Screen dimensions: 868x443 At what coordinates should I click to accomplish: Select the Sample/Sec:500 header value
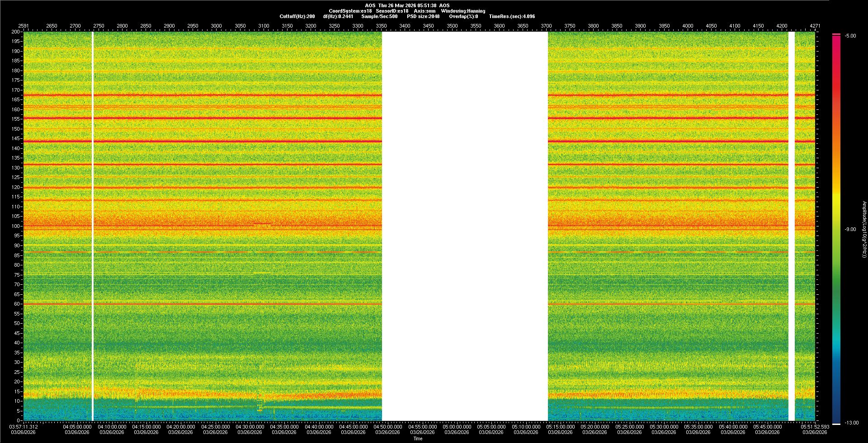(x=379, y=16)
